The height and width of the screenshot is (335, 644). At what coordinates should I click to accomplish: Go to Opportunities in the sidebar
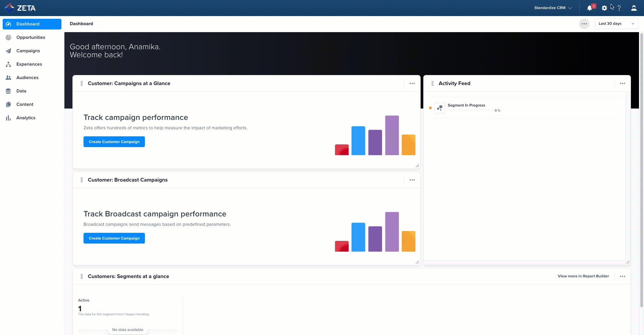click(31, 38)
